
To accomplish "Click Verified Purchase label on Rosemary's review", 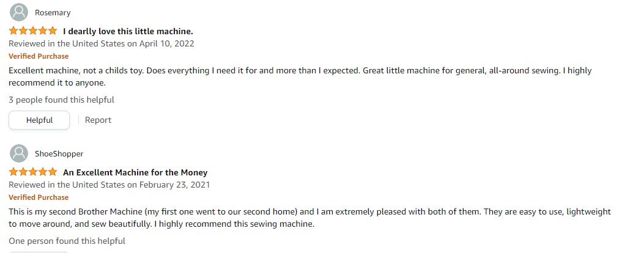I will click(x=39, y=56).
